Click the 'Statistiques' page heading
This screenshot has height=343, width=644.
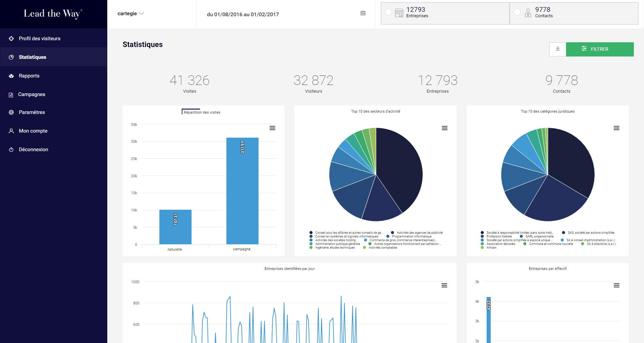point(142,45)
